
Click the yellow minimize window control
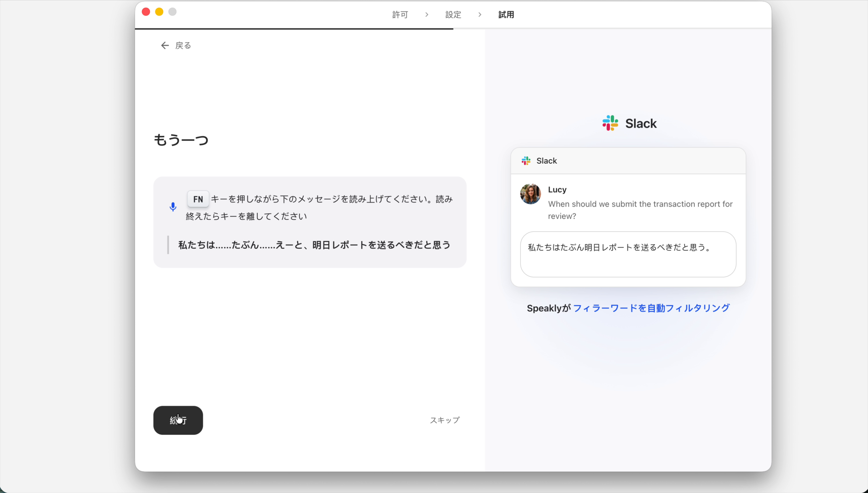159,12
